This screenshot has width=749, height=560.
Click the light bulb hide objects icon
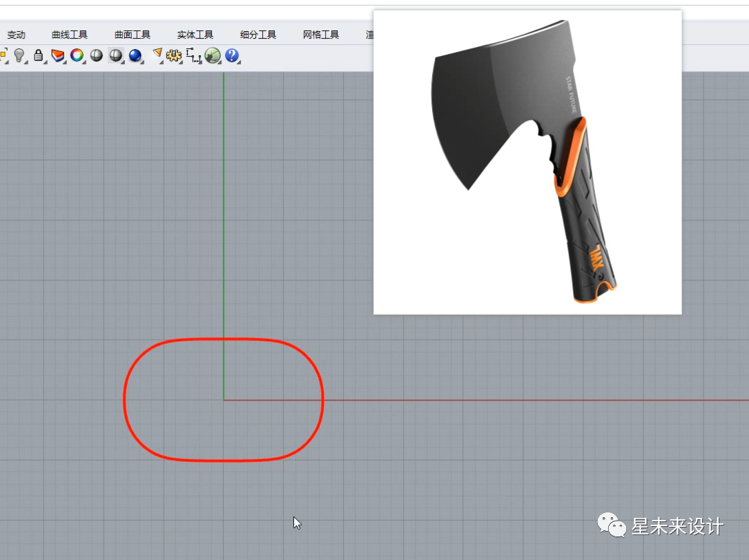(x=19, y=55)
